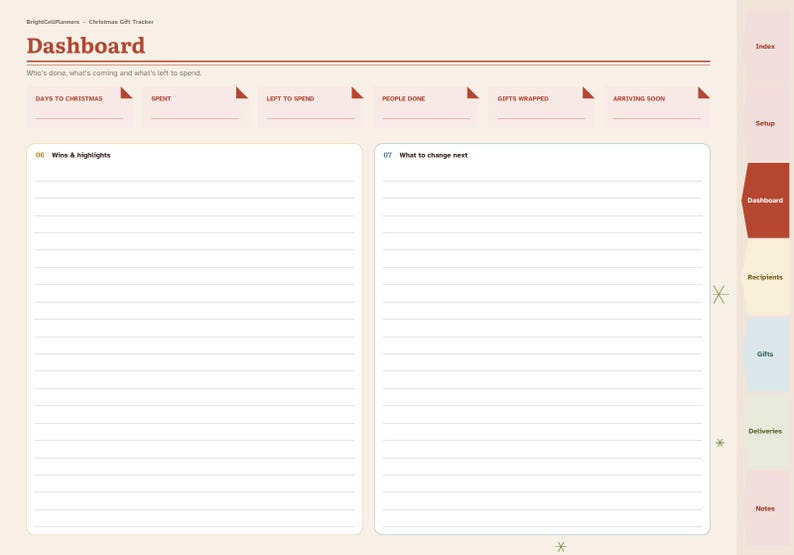Switch to the Deliveries tab

(x=765, y=431)
